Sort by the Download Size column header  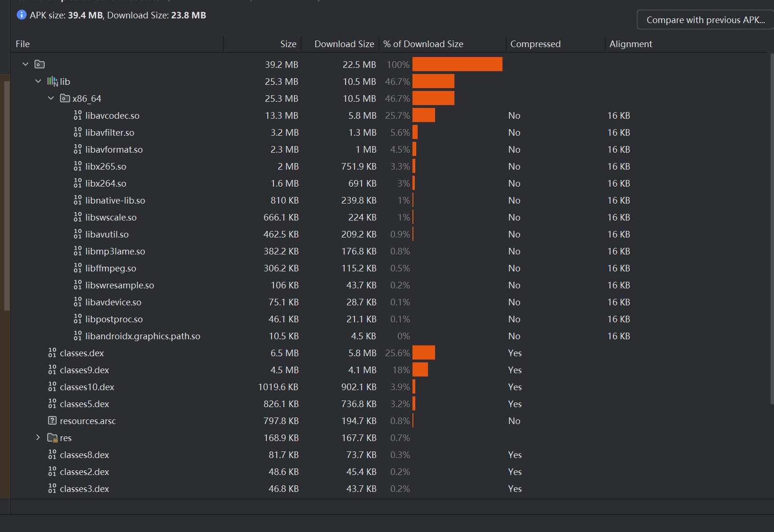[x=344, y=43]
